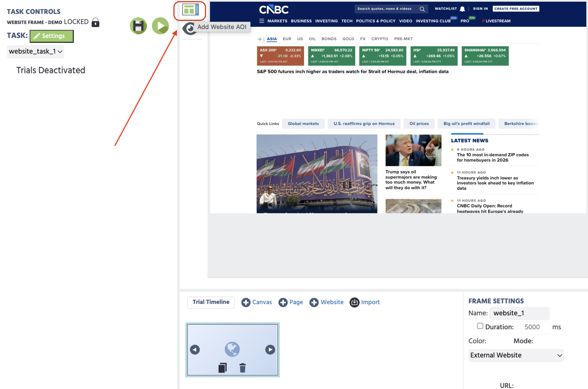
Task: Click U.S. reaffirms grip on Hormuz link
Action: coord(364,124)
